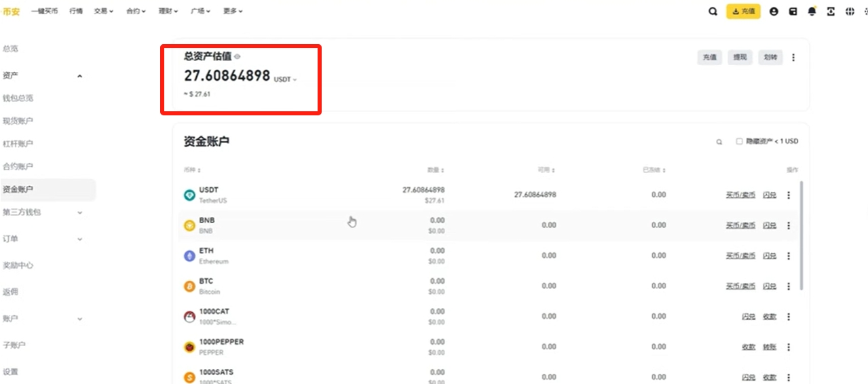Viewport: 868px width, 384px height.
Task: Open the wallet icon in header
Action: (793, 12)
